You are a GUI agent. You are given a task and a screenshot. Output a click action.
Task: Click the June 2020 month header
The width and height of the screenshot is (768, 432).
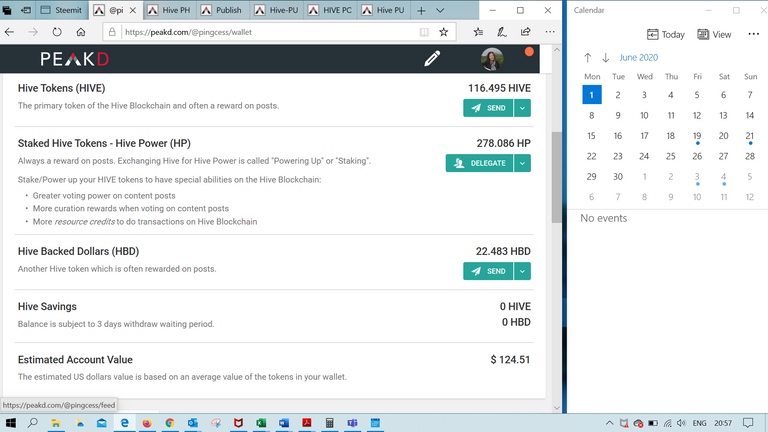pyautogui.click(x=638, y=58)
